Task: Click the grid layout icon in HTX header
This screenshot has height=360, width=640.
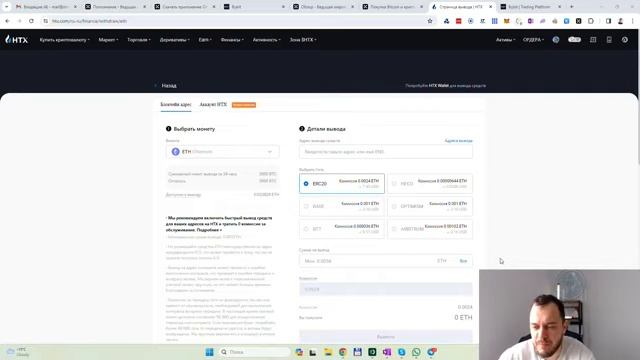Action: [593, 40]
